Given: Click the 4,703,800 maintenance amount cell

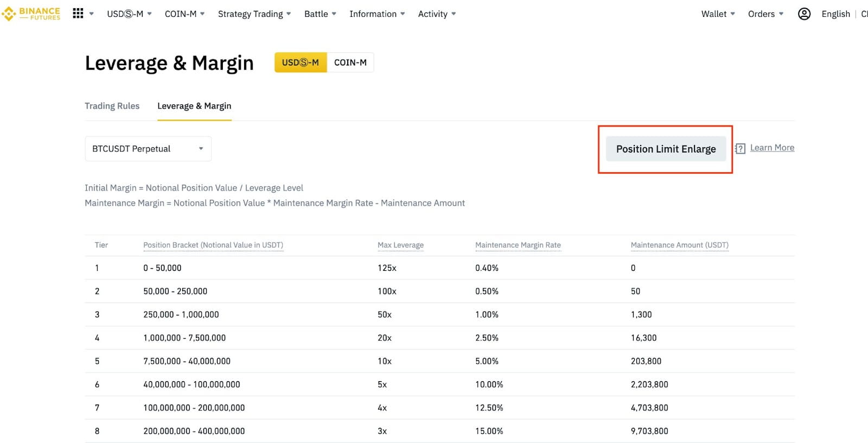Looking at the screenshot, I should (x=649, y=408).
